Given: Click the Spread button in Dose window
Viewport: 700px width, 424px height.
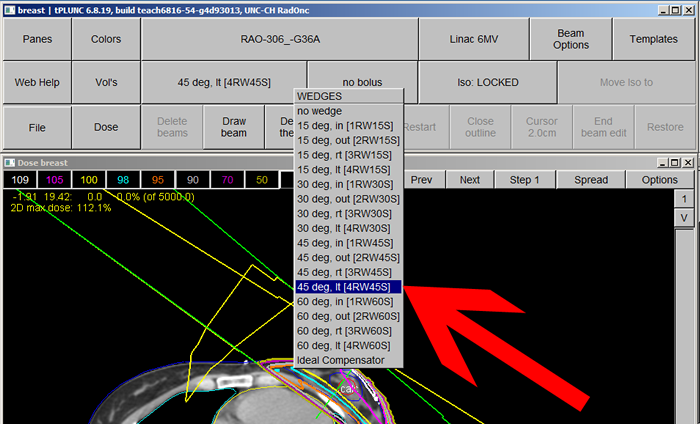Looking at the screenshot, I should [591, 180].
